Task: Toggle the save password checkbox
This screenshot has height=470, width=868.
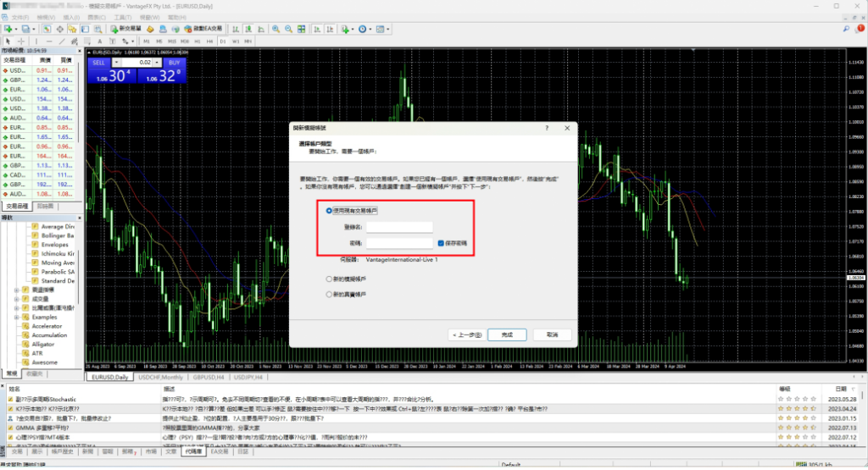Action: coord(442,243)
